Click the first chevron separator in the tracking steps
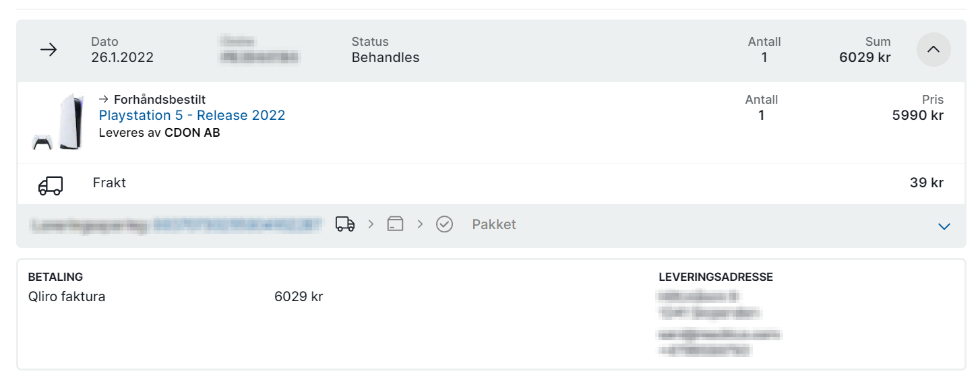Screen dimensions: 980x382 (371, 224)
